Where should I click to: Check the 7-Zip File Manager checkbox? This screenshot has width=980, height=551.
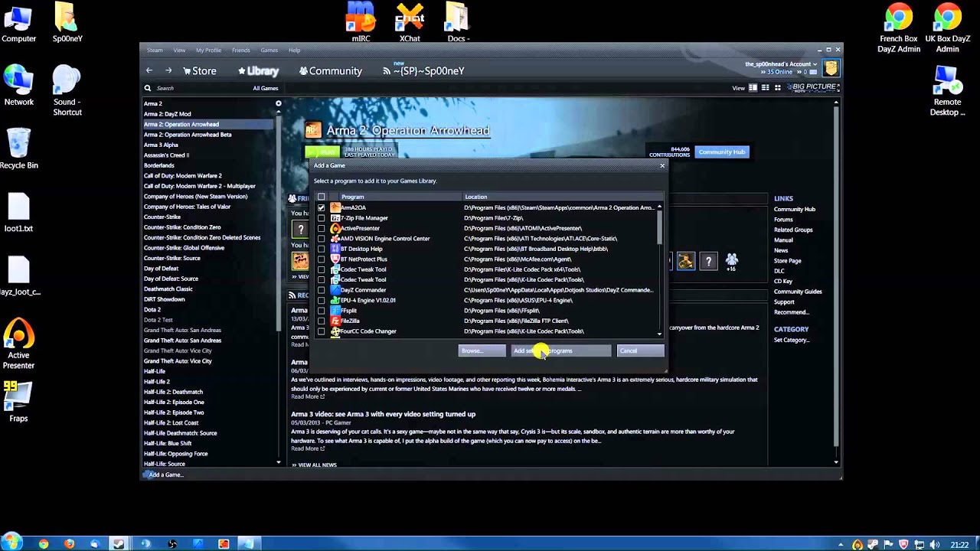(x=322, y=218)
